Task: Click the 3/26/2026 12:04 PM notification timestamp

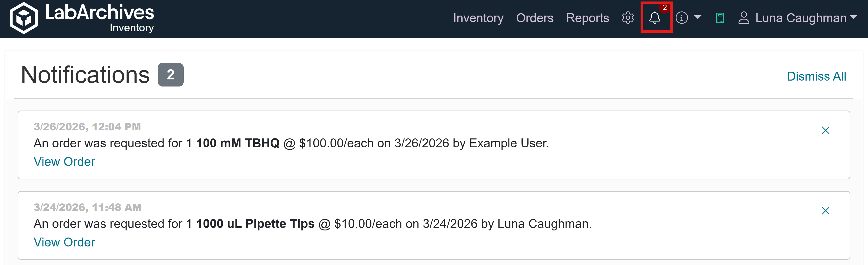Action: click(87, 127)
